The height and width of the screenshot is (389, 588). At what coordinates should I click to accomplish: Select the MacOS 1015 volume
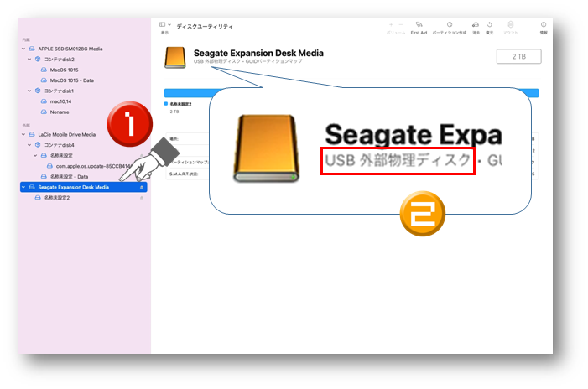pyautogui.click(x=64, y=70)
